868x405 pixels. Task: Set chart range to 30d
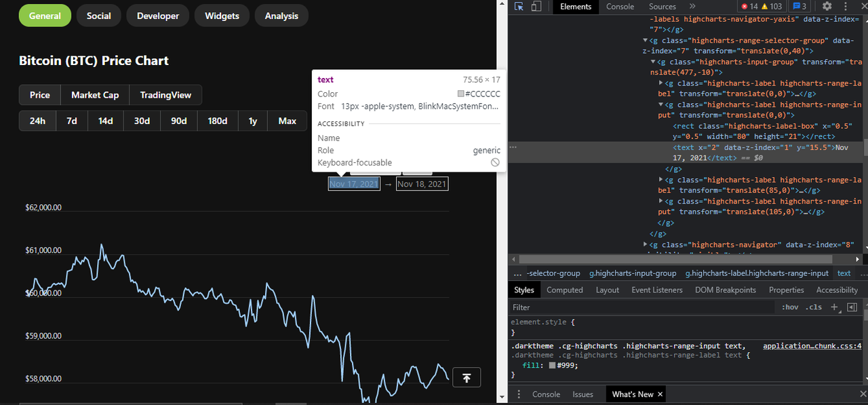(142, 121)
